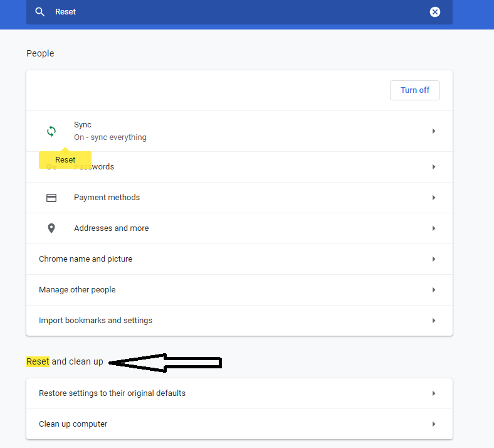Clear the search with the X icon
This screenshot has height=448, width=494.
click(x=435, y=12)
